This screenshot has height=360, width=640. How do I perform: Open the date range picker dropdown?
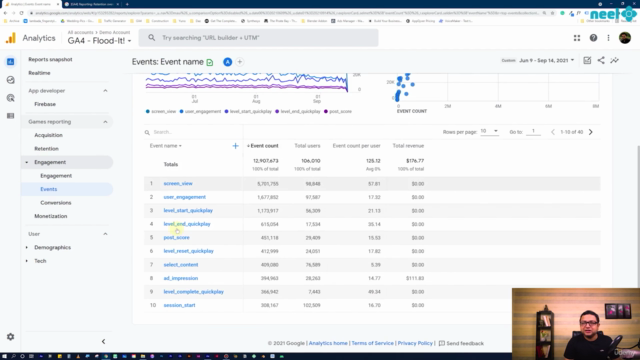click(547, 60)
